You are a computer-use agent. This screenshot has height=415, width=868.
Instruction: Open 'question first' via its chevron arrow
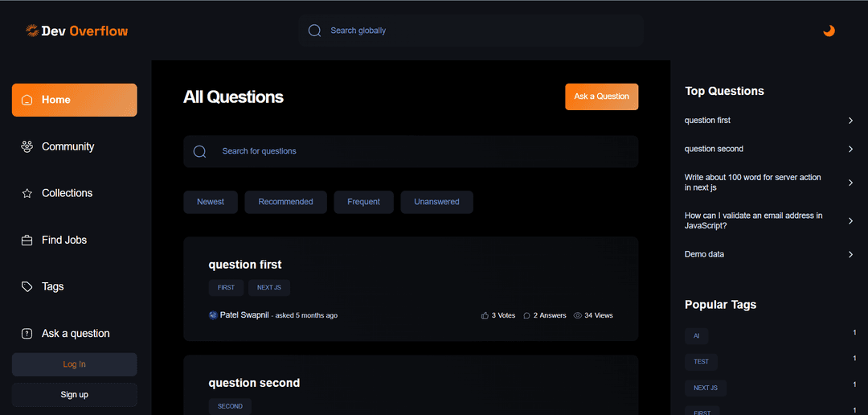[850, 121]
